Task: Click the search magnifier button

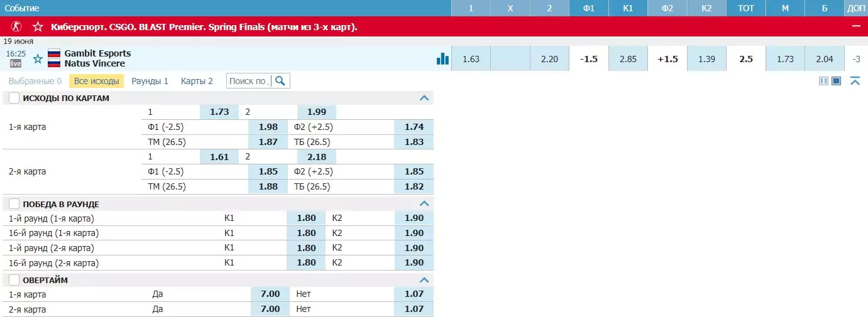Action: click(x=280, y=81)
